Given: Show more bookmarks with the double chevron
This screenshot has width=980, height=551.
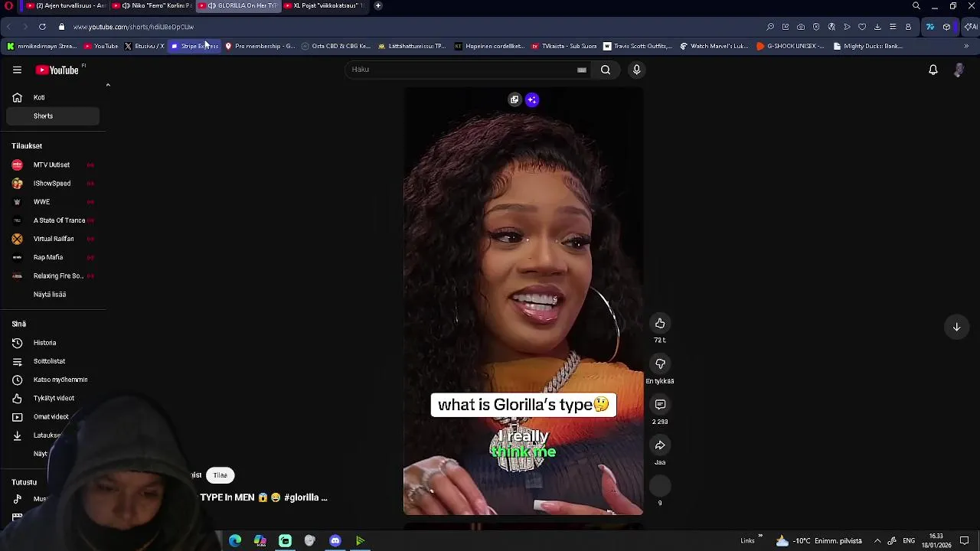Looking at the screenshot, I should click(966, 46).
